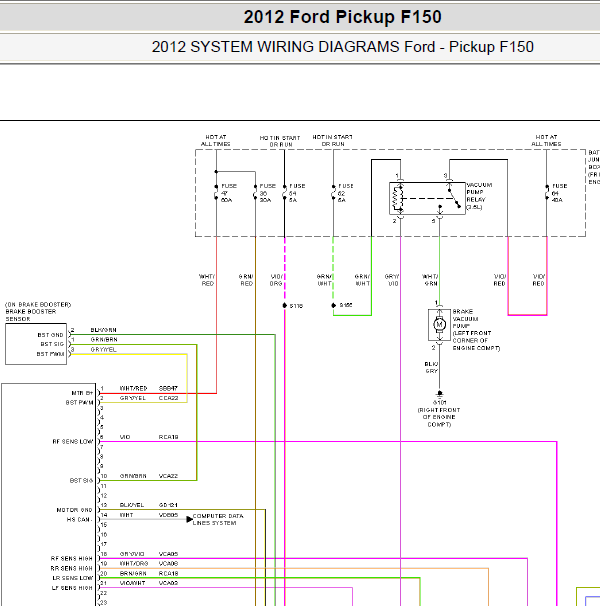Select the System Wiring Diagrams subtitle
The image size is (600, 606).
[x=342, y=47]
